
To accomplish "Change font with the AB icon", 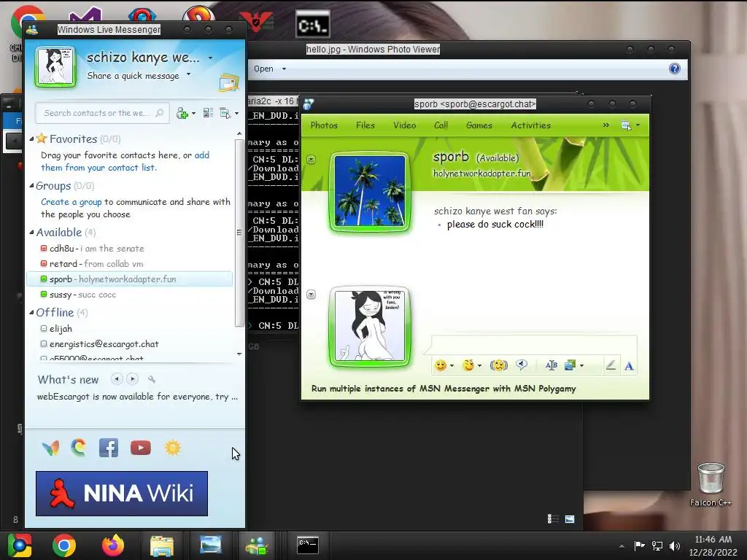I will (551, 365).
